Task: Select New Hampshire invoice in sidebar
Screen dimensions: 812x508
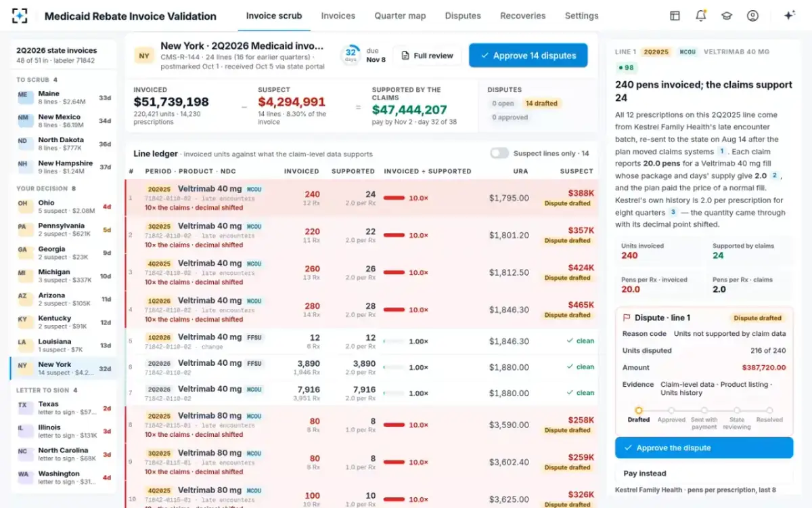Action: pos(64,167)
